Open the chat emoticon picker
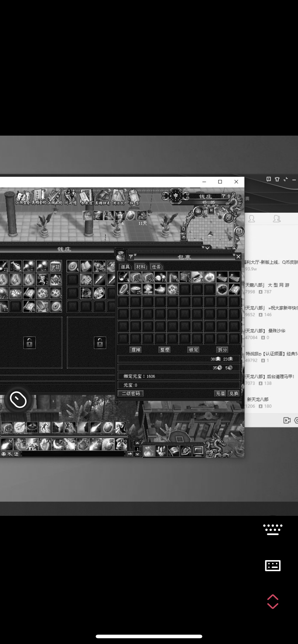Viewport: 298px width, 644px height. (4, 454)
